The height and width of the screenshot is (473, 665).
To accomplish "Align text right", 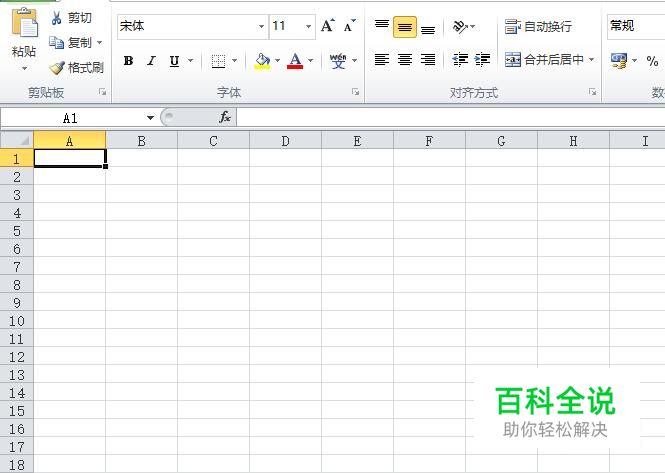I will 428,60.
